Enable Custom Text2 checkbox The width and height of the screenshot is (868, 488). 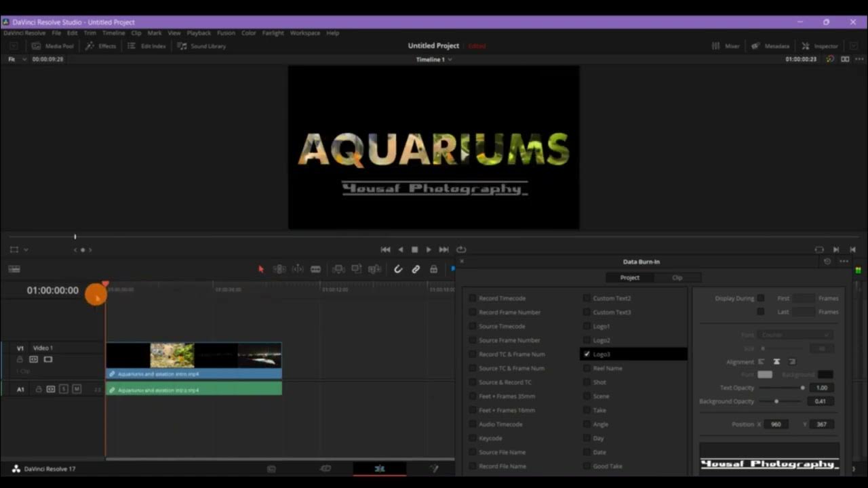(x=587, y=298)
